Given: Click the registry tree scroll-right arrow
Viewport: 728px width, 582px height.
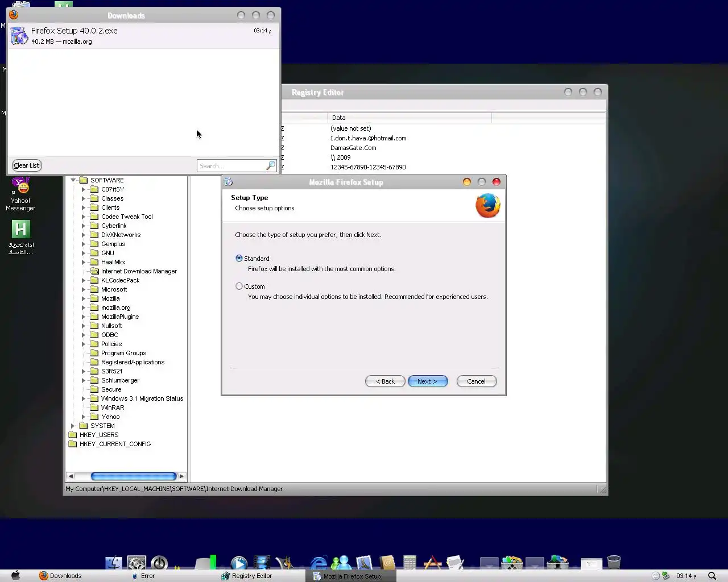Looking at the screenshot, I should pyautogui.click(x=181, y=476).
